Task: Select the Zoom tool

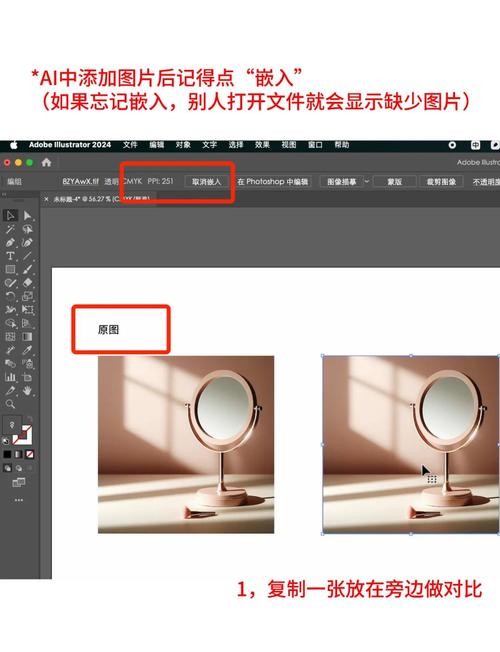Action: [x=10, y=404]
